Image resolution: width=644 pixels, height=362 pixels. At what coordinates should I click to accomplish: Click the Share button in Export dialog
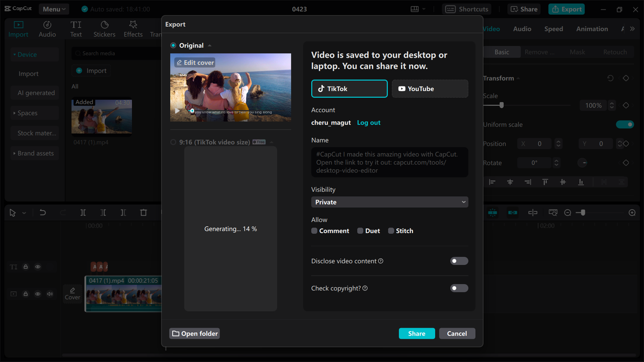click(417, 333)
